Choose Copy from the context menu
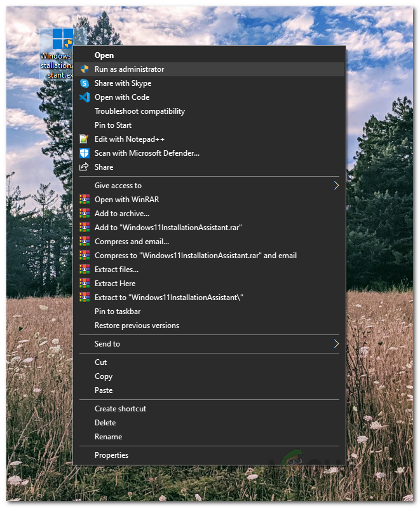Viewport: 420px width, 508px height. tap(209, 376)
